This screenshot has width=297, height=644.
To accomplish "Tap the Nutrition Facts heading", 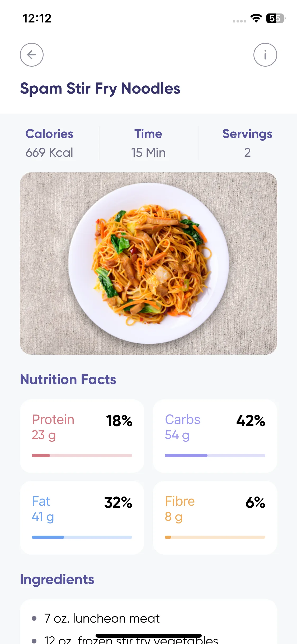I will click(68, 379).
